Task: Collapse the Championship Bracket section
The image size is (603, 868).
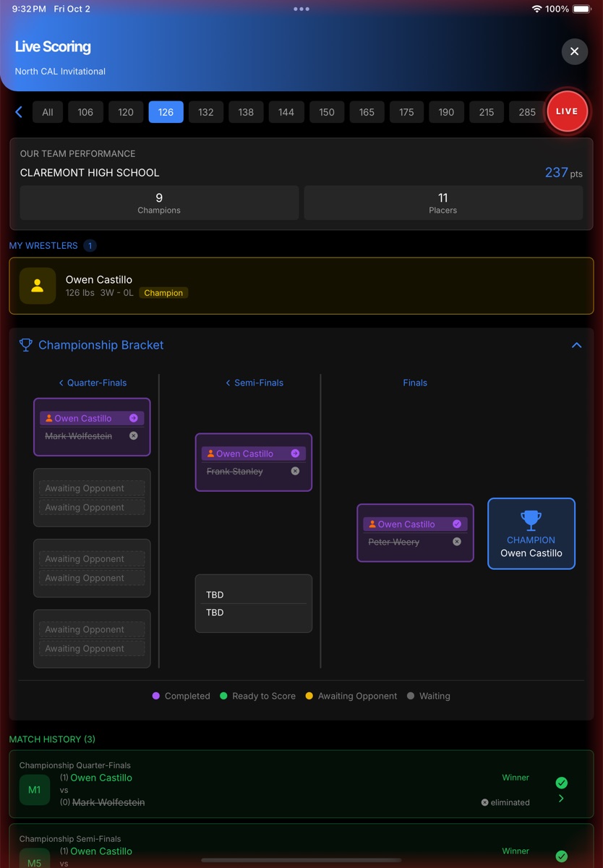Action: [576, 345]
